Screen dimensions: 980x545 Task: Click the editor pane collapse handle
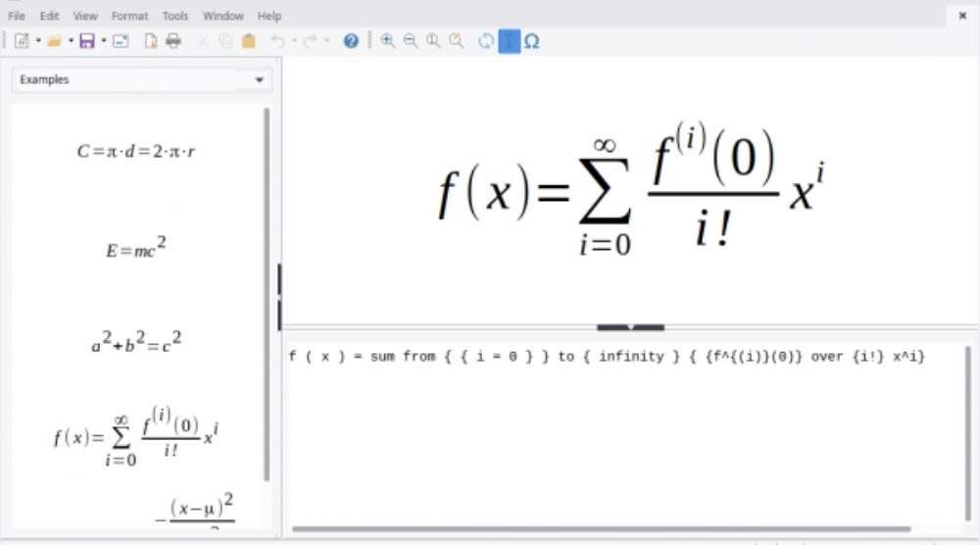(x=630, y=326)
